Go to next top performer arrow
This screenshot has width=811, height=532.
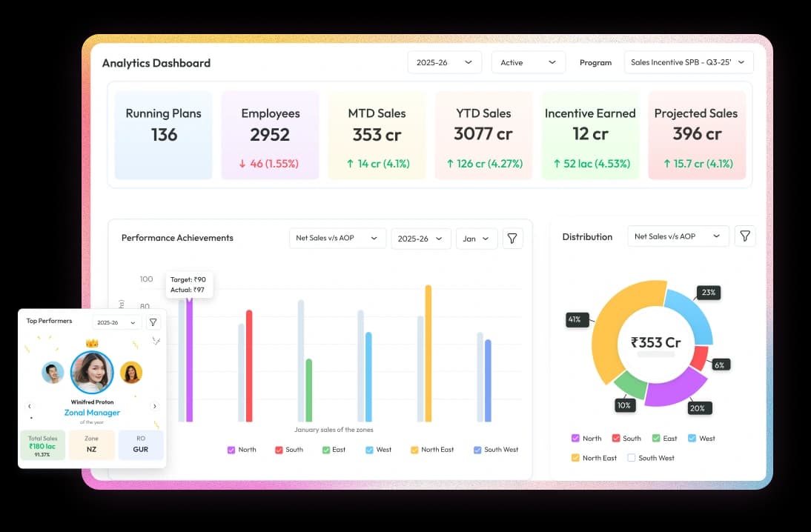click(x=154, y=406)
